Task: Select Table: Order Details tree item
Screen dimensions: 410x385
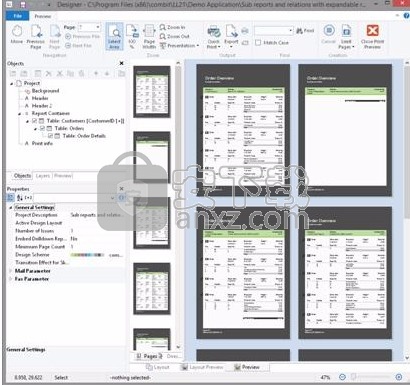Action: pos(84,136)
